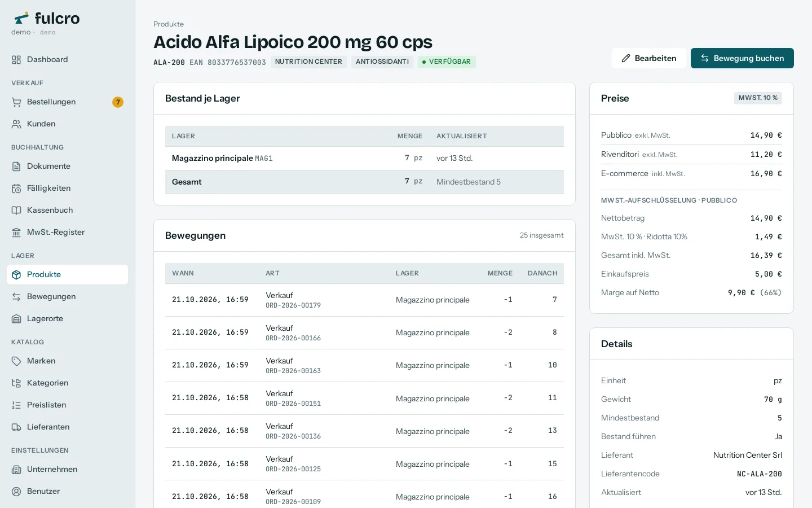The image size is (812, 508).
Task: Open the Preislisten page
Action: click(x=67, y=405)
